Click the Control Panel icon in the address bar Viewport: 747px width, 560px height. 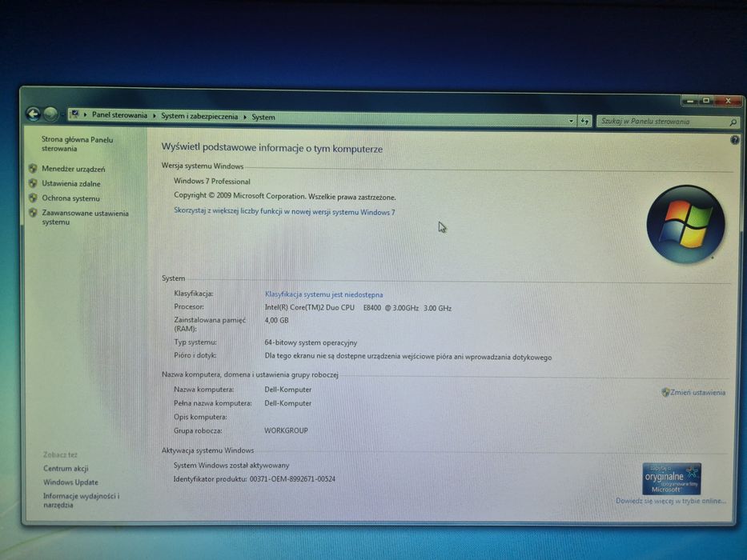pyautogui.click(x=74, y=114)
